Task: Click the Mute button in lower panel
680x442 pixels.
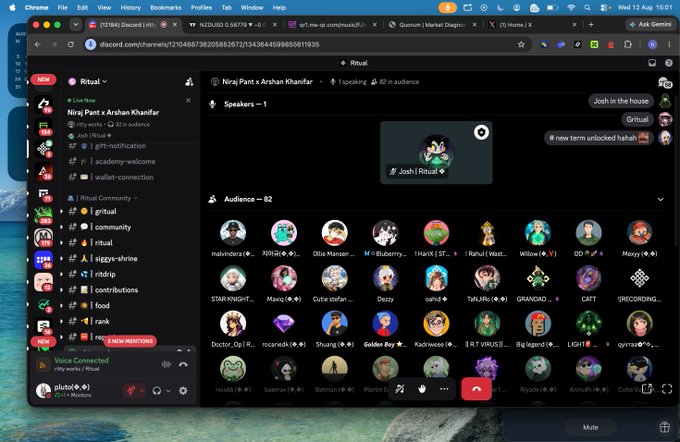Action: coord(590,427)
